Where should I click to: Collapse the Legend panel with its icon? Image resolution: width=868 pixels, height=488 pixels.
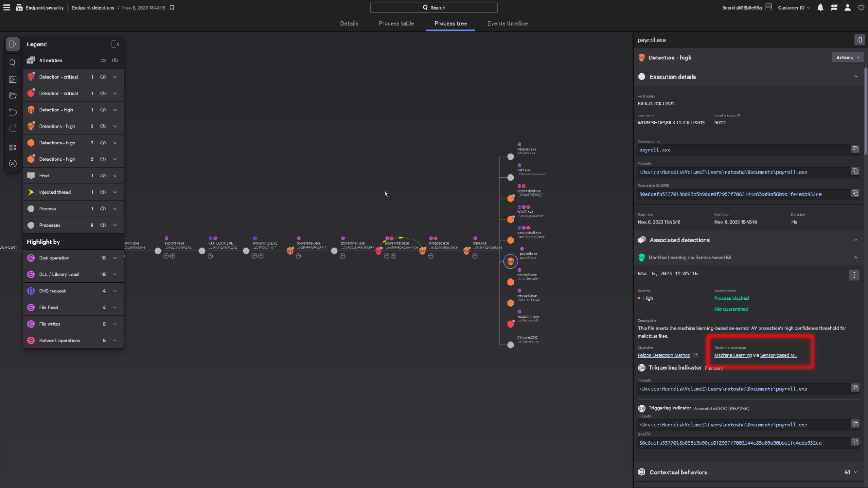(x=115, y=44)
